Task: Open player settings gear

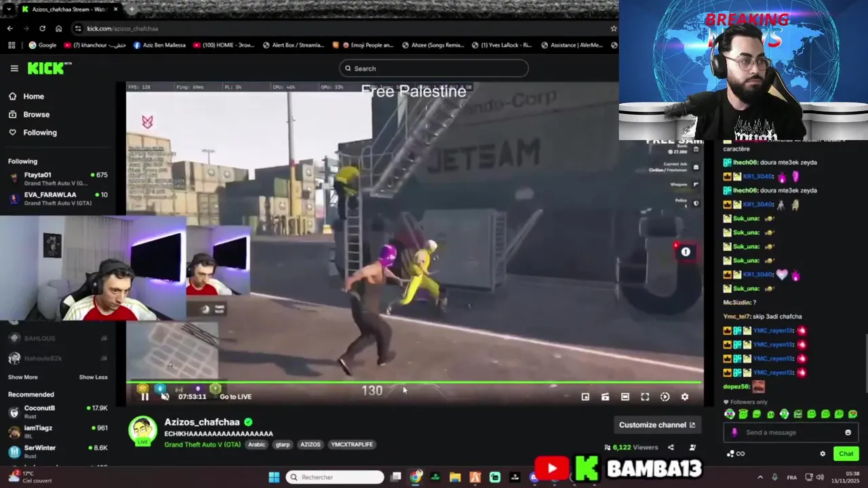Action: [x=685, y=397]
